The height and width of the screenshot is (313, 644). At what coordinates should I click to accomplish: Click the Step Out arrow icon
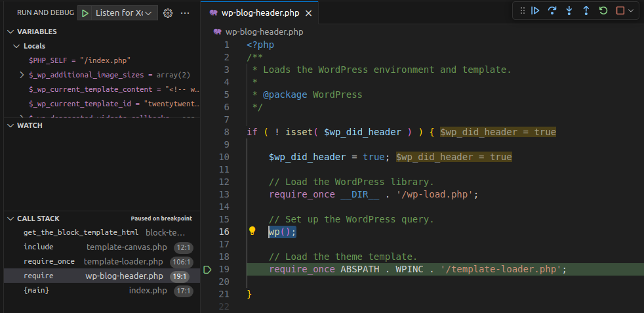click(x=586, y=11)
